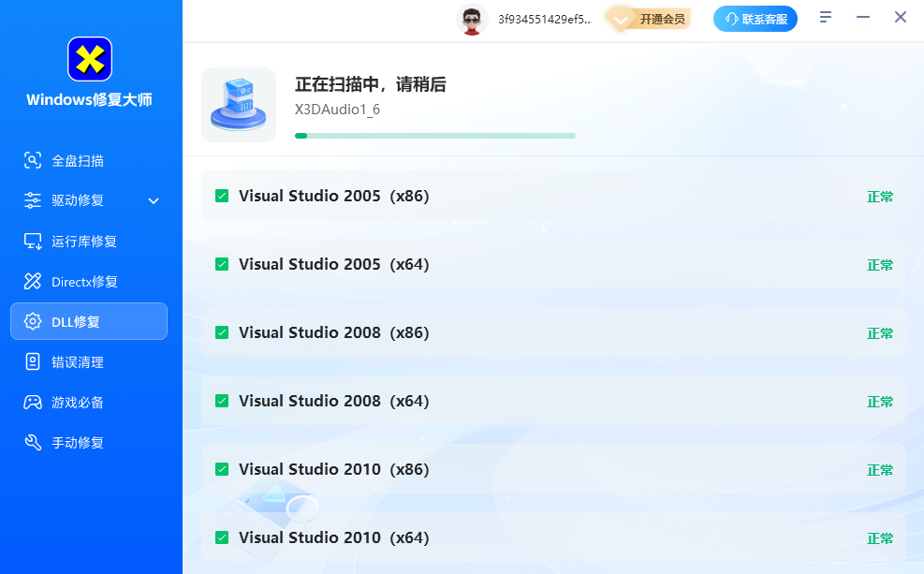Click the scanning server illustration icon
This screenshot has width=924, height=574.
(239, 105)
